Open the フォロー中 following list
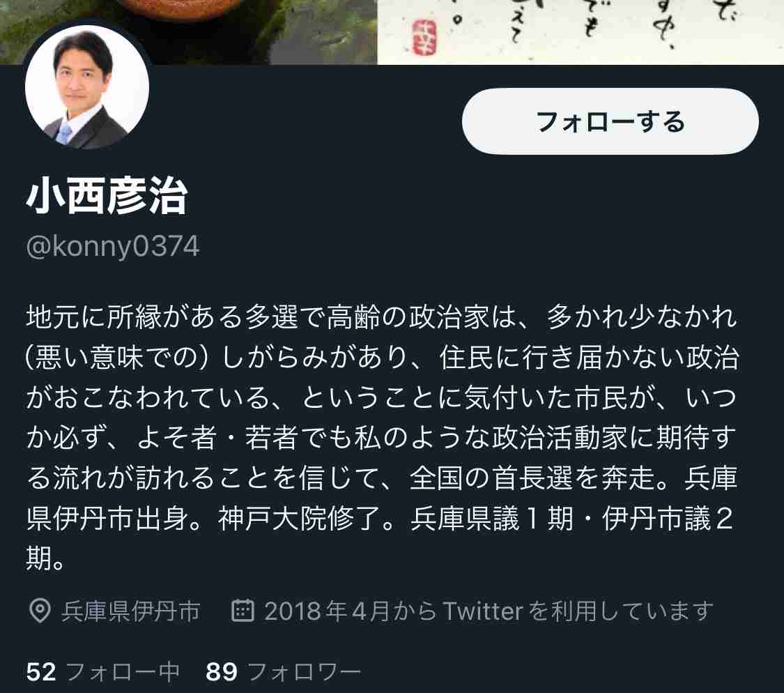784x693 pixels. click(x=103, y=671)
